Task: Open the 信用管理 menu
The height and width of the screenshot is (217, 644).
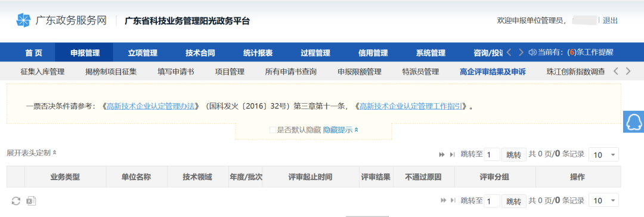Action: coord(373,52)
